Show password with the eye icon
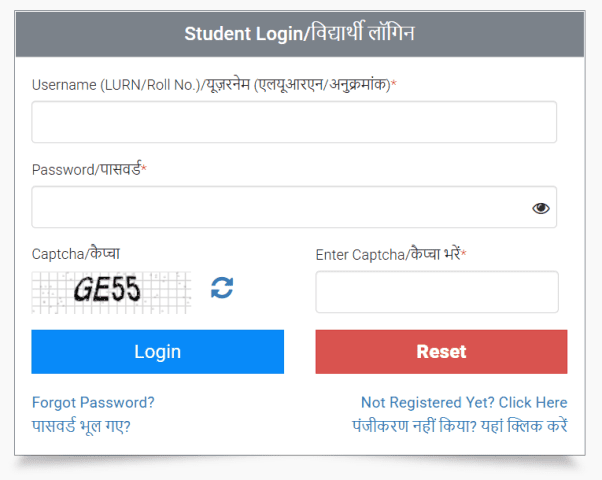This screenshot has width=602, height=480. [x=541, y=208]
